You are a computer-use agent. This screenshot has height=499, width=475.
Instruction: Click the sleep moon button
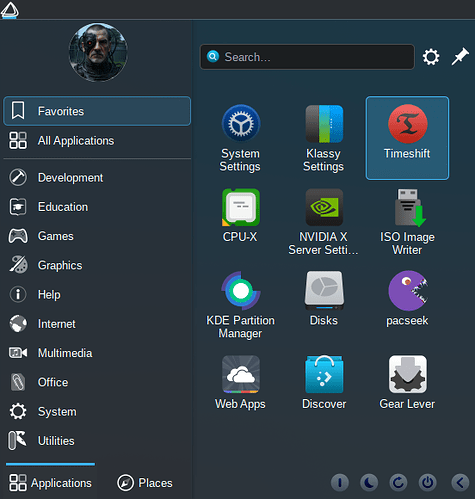(369, 482)
